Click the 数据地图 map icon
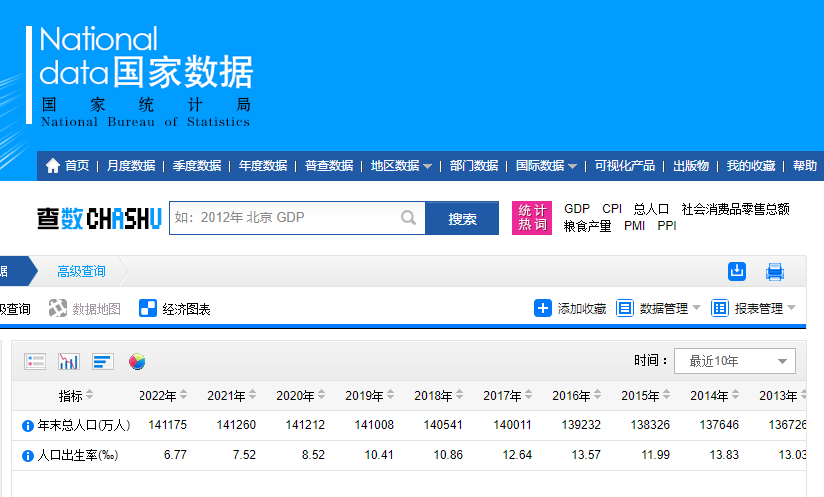The image size is (824, 497). [58, 308]
